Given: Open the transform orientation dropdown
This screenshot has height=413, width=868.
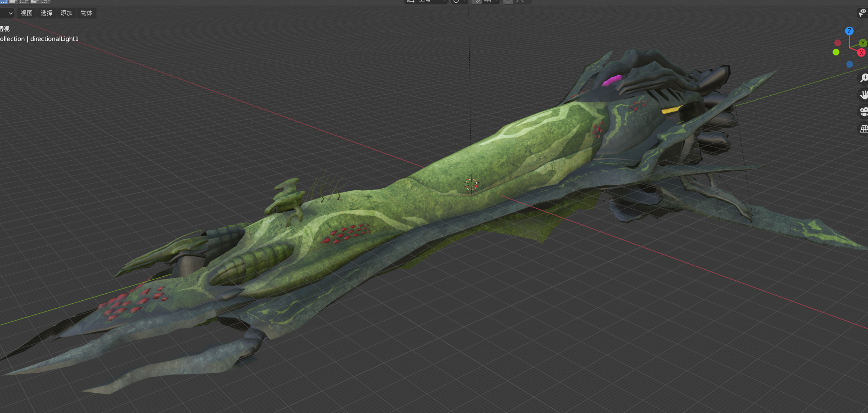Looking at the screenshot, I should click(x=426, y=1).
